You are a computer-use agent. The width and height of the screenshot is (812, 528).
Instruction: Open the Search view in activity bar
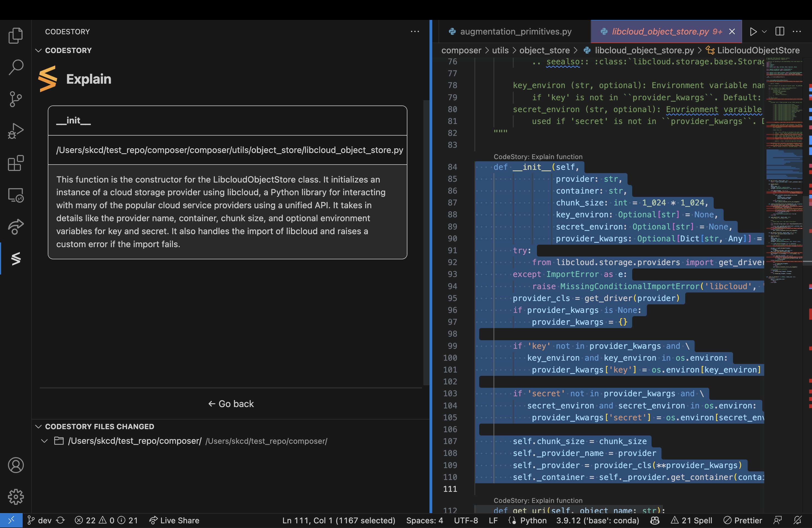[x=16, y=67]
